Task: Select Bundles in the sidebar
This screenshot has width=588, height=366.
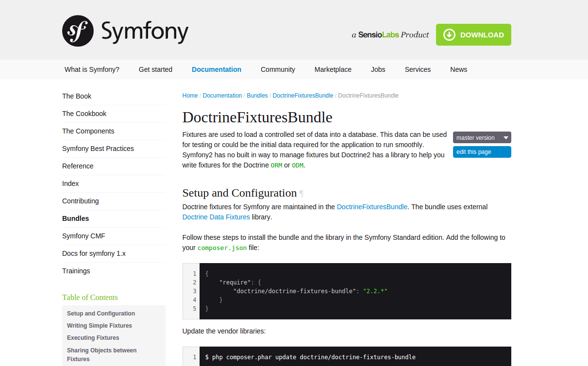Action: click(x=75, y=218)
